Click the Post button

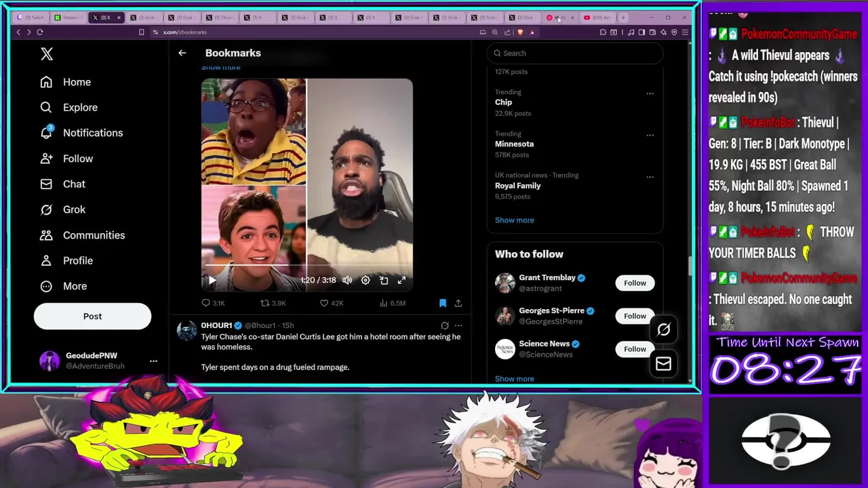pos(92,316)
